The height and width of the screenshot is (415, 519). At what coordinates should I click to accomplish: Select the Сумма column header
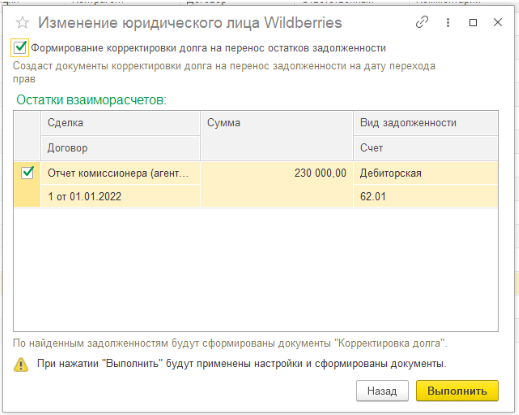(x=277, y=136)
